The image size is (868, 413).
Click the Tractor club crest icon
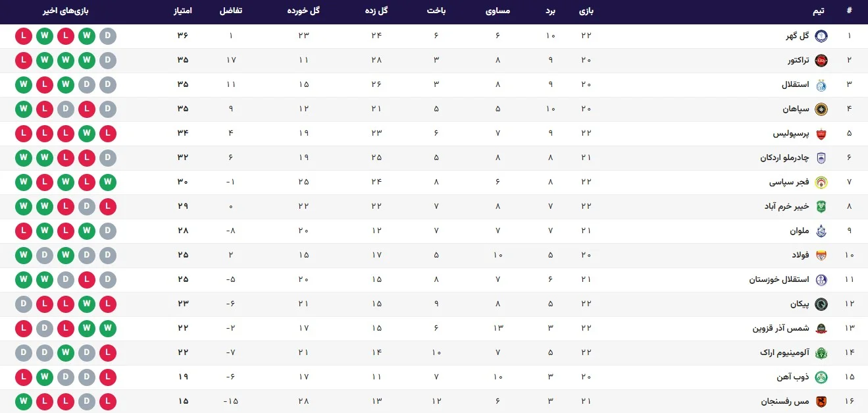pyautogui.click(x=821, y=61)
